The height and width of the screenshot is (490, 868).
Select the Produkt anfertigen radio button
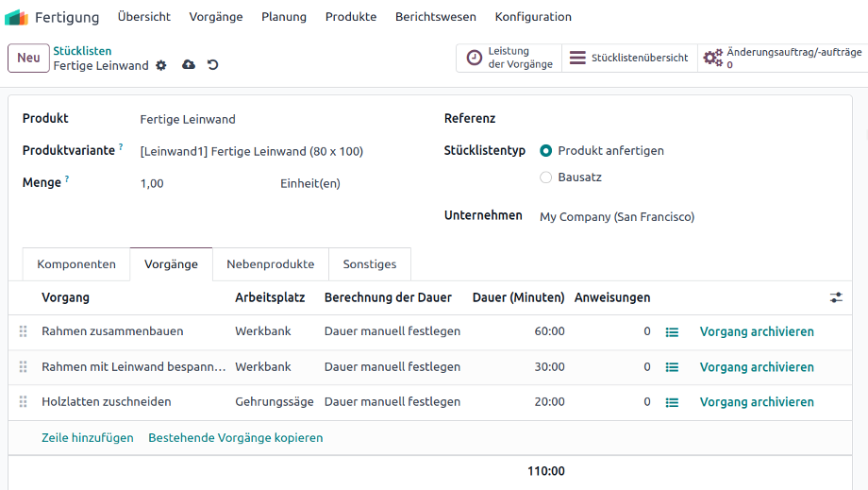546,151
